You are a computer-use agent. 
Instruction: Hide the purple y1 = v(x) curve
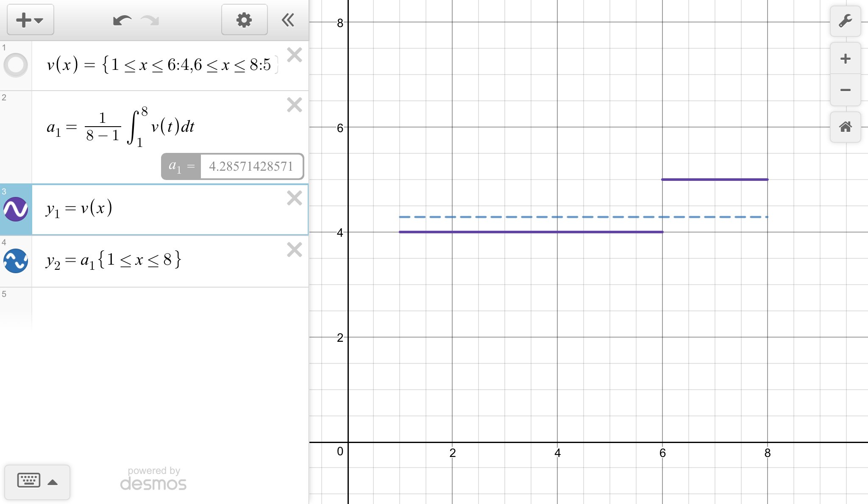[16, 209]
